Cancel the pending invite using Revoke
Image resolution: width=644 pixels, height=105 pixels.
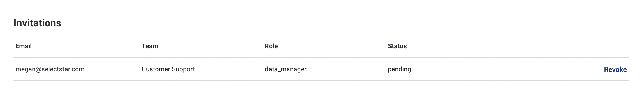[615, 70]
